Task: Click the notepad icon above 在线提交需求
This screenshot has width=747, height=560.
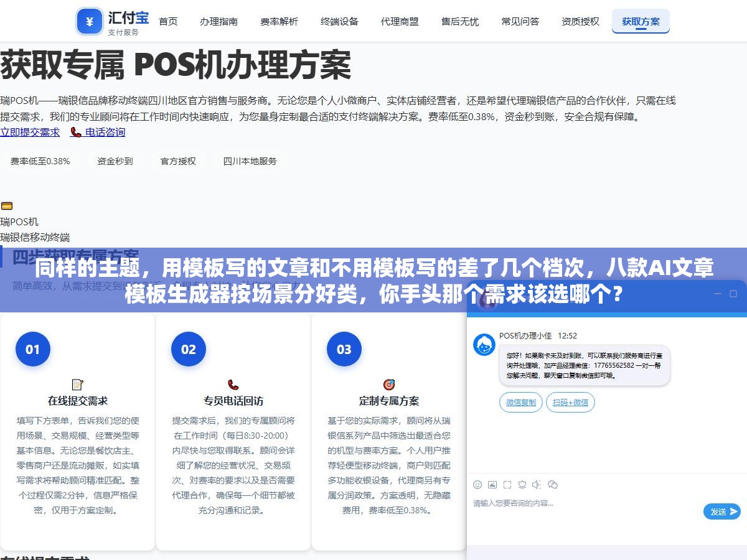Action: pos(78,385)
